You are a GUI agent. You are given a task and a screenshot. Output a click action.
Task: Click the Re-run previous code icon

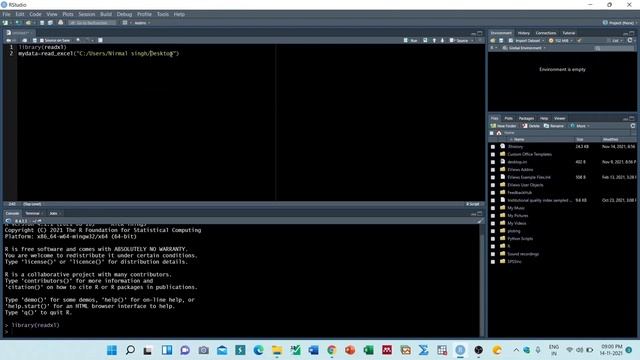425,40
